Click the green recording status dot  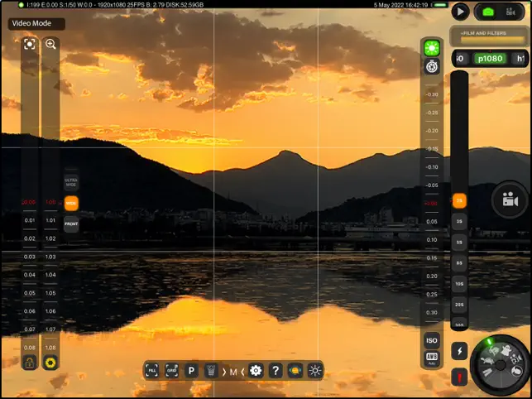[22, 5]
